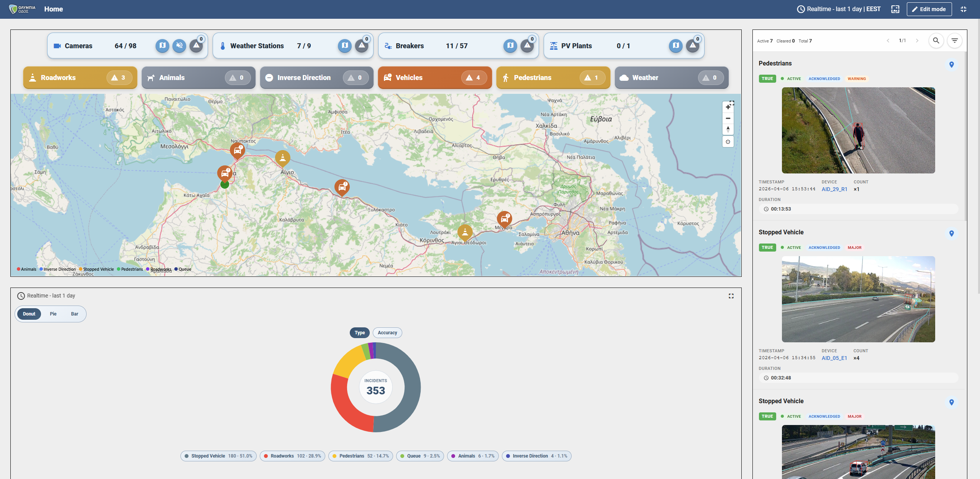Click the zoom in control on the map
This screenshot has width=980, height=479.
[x=728, y=107]
